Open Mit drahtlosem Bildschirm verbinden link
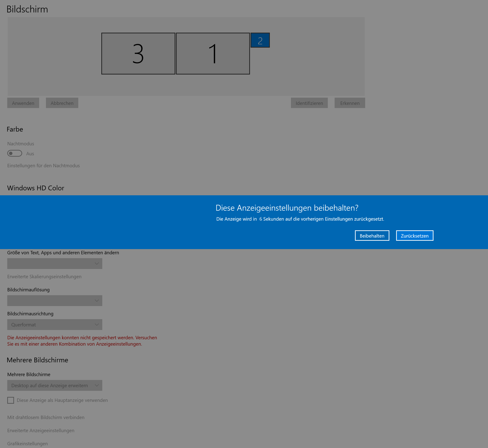 [x=46, y=417]
